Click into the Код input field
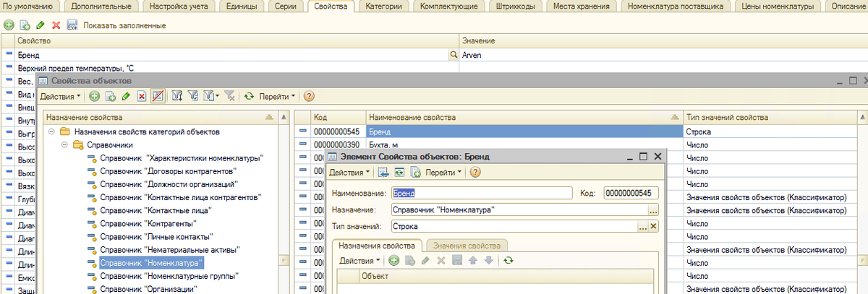868x294 pixels. click(631, 193)
